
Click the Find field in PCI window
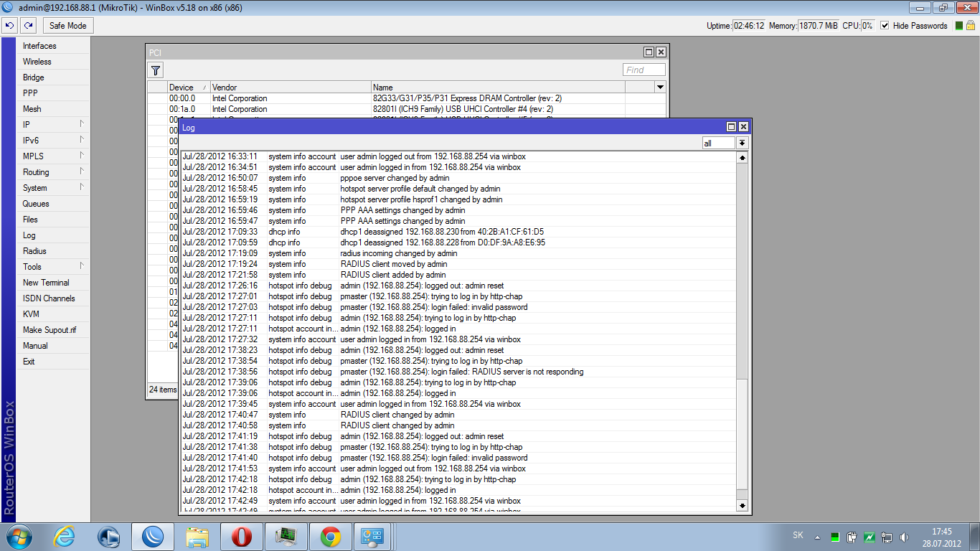[x=644, y=70]
